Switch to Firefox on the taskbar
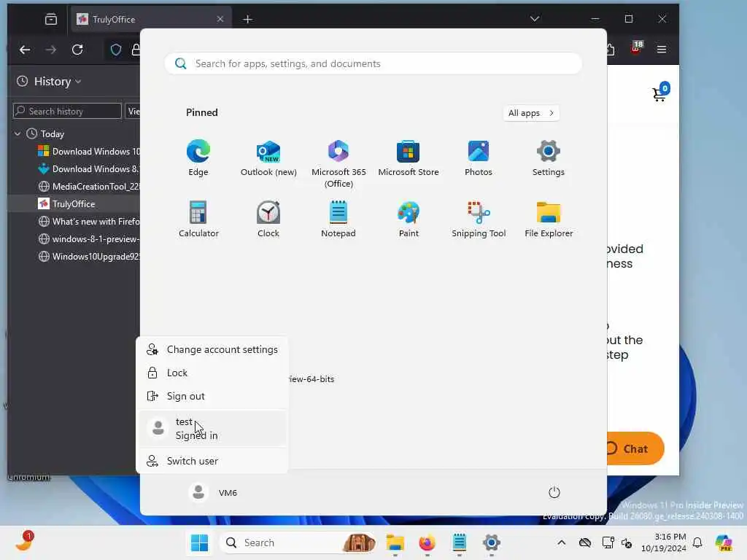 point(427,542)
